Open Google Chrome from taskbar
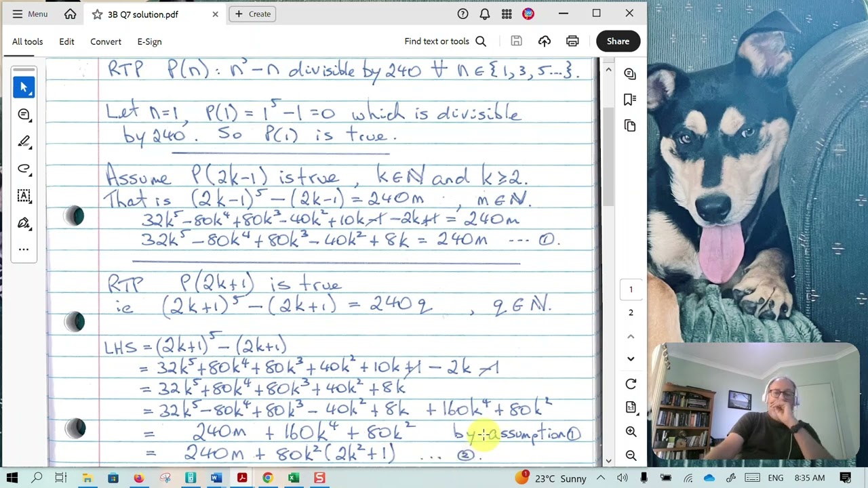 pos(267,478)
